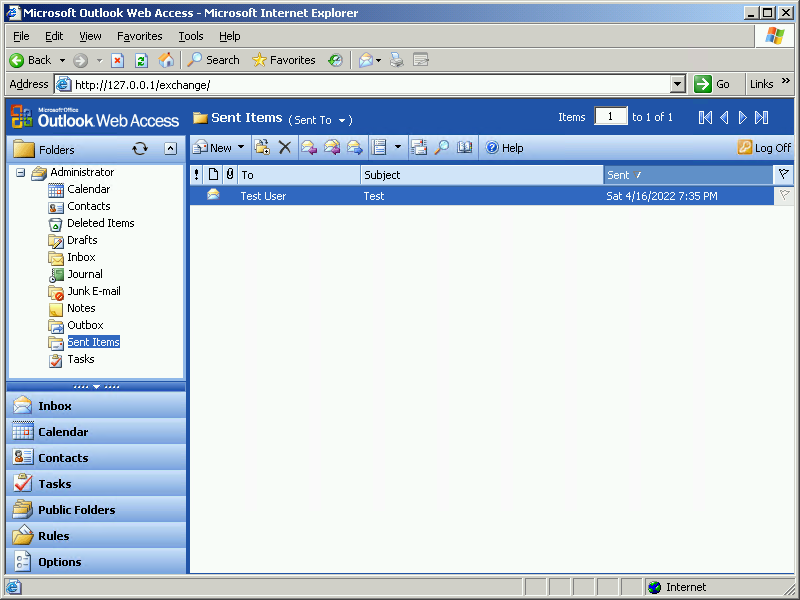Open the Address Book icon
Screen dimensions: 800x600
(x=464, y=148)
